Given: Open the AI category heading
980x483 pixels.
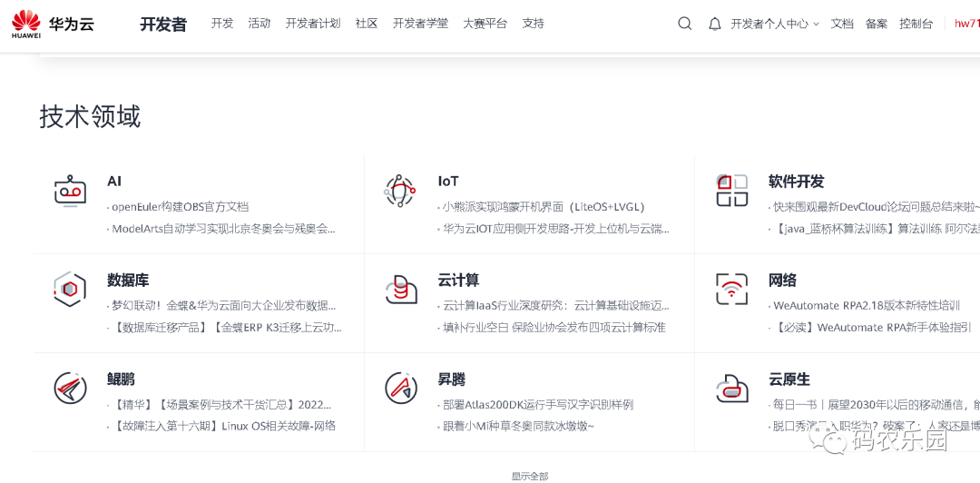Looking at the screenshot, I should point(113,182).
